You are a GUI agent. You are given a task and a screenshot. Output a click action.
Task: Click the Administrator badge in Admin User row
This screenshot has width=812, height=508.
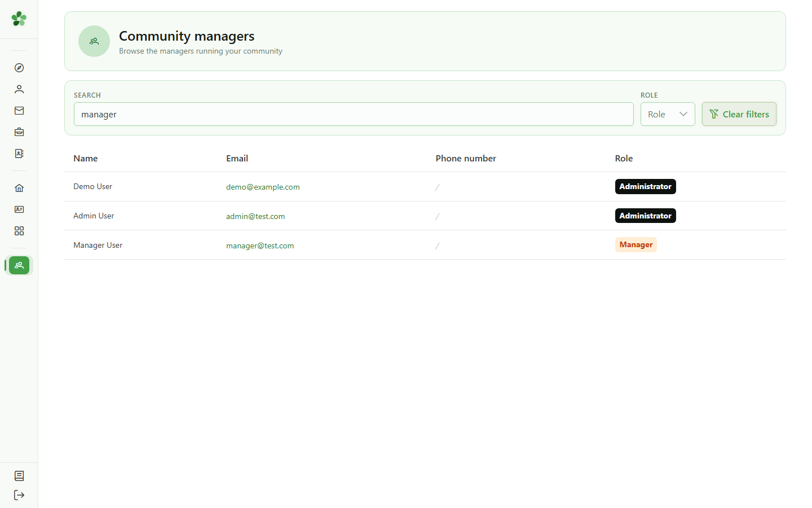(x=646, y=216)
